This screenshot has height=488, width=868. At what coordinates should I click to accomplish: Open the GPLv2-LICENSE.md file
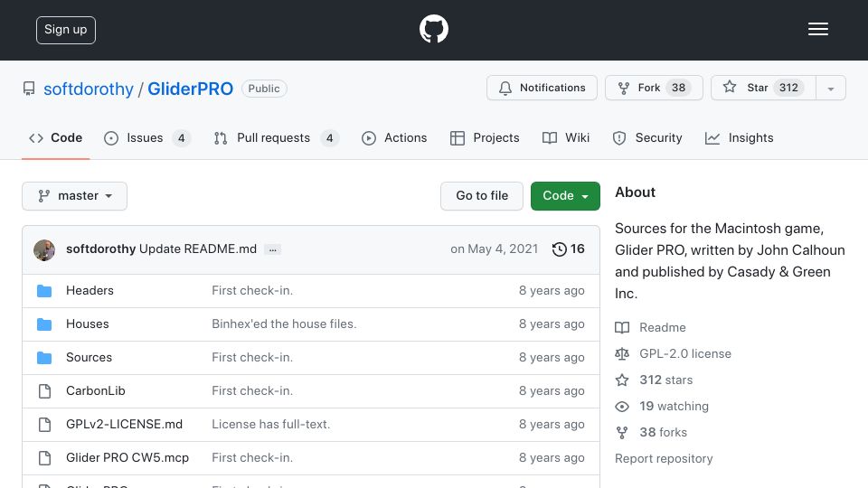[x=125, y=425]
